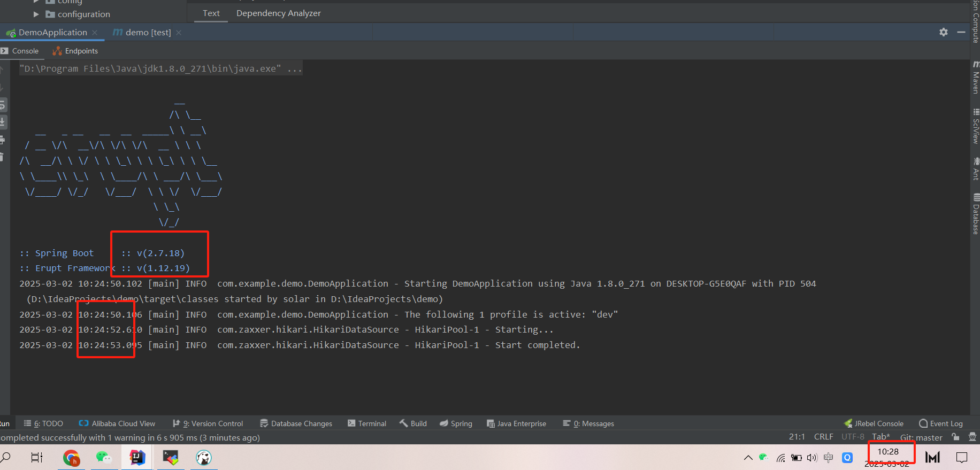Click the print console output icon
The width and height of the screenshot is (980, 470).
tap(2, 140)
